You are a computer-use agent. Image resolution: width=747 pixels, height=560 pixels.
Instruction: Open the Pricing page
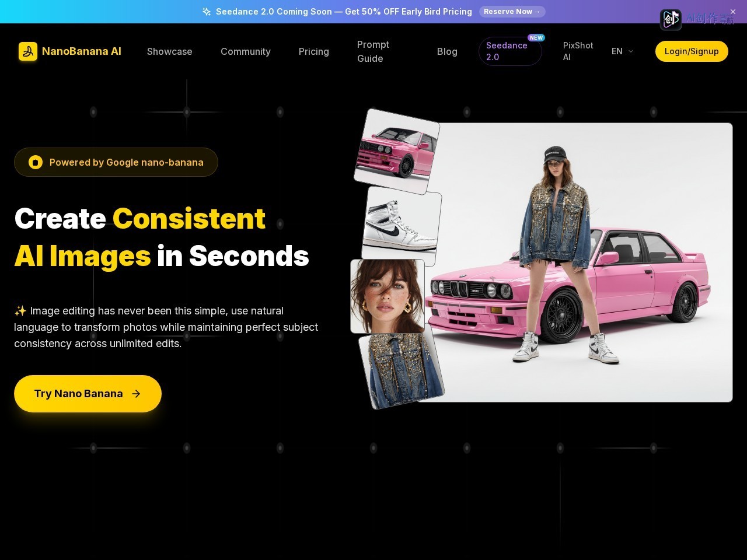(314, 51)
